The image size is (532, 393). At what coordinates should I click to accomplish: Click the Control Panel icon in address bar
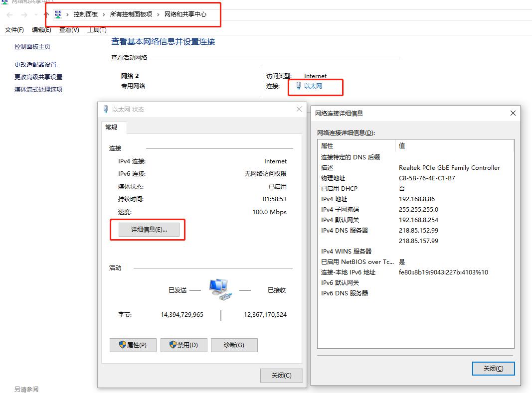[x=58, y=14]
